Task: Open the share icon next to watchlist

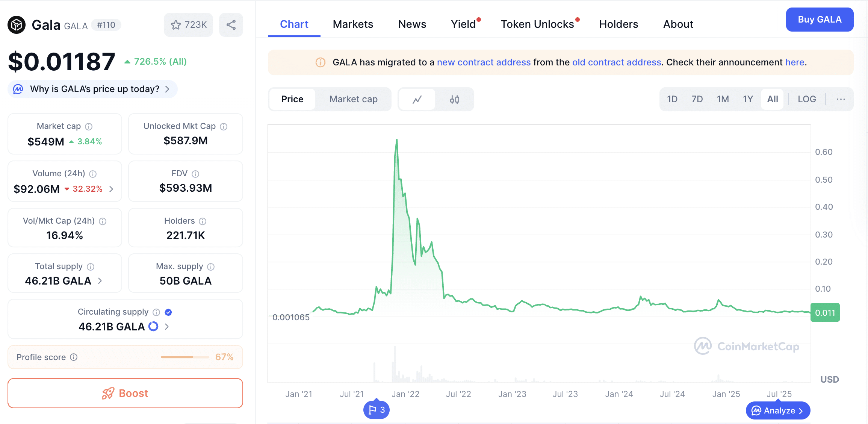Action: click(231, 25)
